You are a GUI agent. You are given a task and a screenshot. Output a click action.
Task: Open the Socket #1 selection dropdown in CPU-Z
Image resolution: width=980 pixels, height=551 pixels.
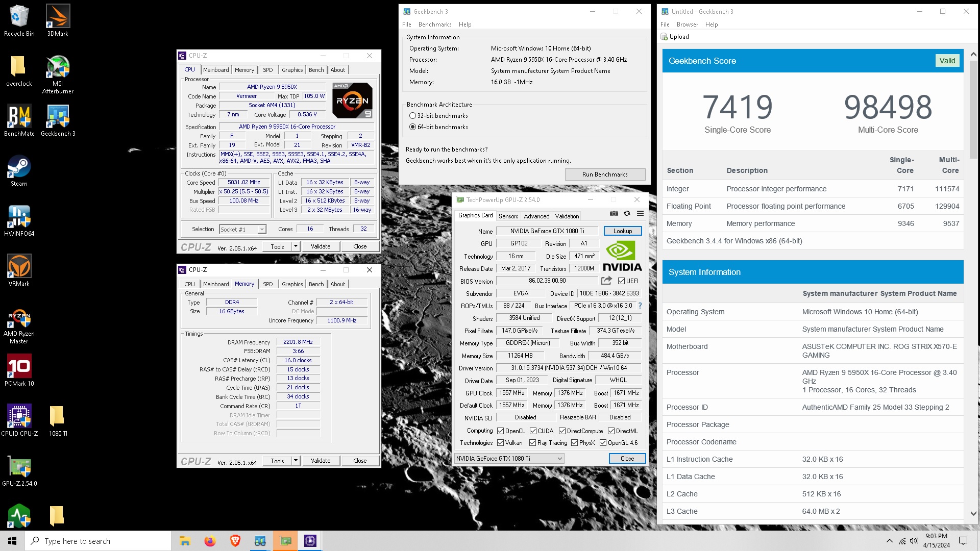tap(243, 230)
